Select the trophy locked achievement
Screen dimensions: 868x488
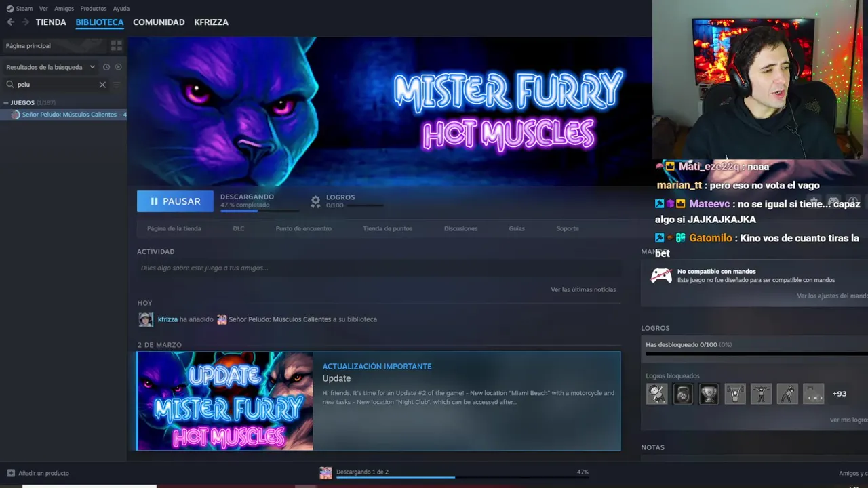[709, 394]
